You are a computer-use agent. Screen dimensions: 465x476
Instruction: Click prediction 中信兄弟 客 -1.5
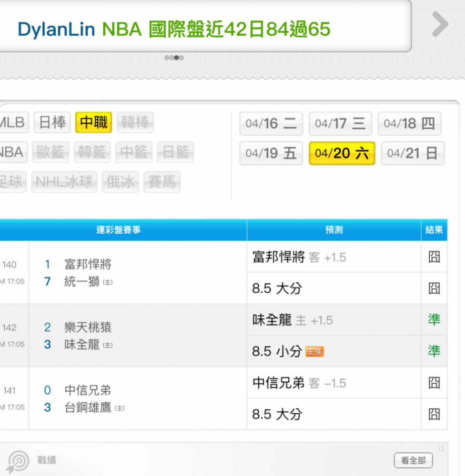click(299, 383)
